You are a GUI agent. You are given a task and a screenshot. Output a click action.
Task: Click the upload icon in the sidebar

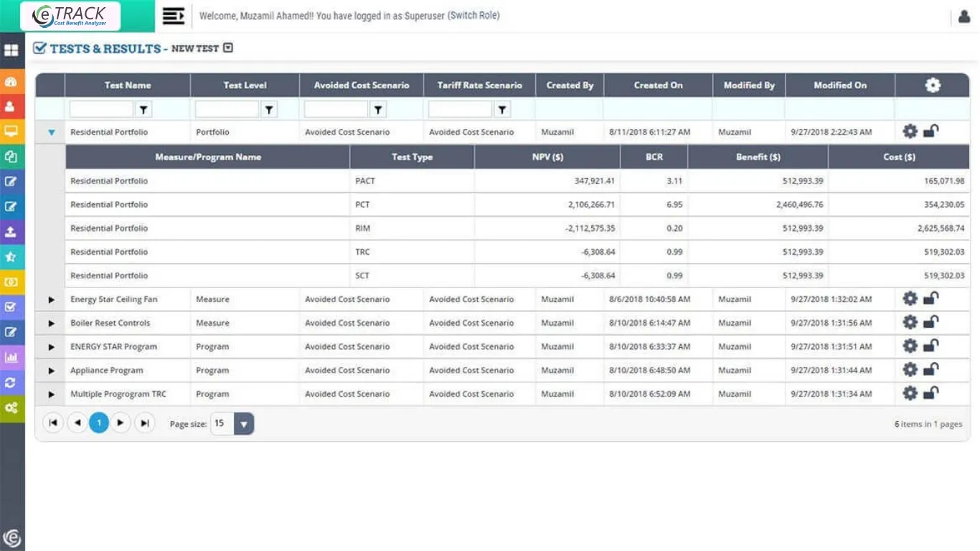tap(11, 231)
